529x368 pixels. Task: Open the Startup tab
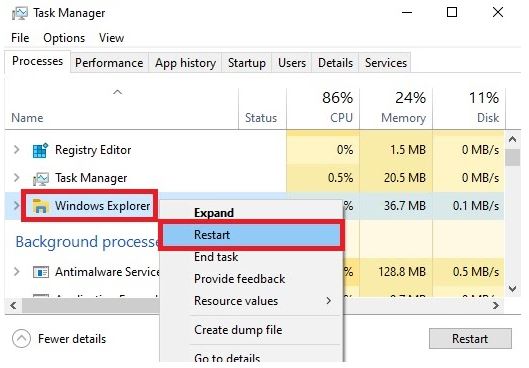pyautogui.click(x=247, y=63)
